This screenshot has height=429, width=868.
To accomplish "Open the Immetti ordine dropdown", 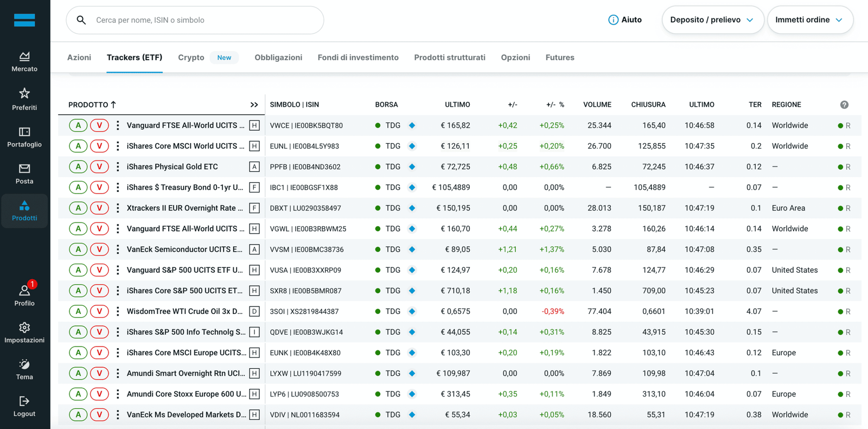I will point(810,20).
